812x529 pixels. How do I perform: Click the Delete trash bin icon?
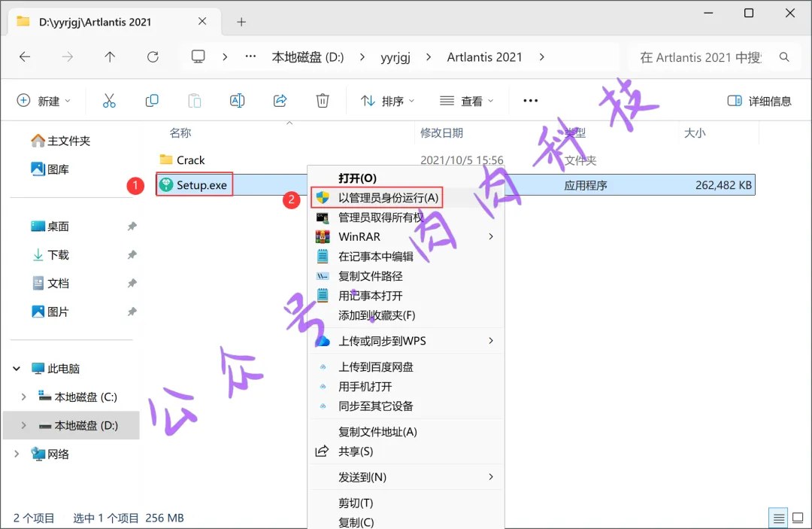(x=322, y=101)
